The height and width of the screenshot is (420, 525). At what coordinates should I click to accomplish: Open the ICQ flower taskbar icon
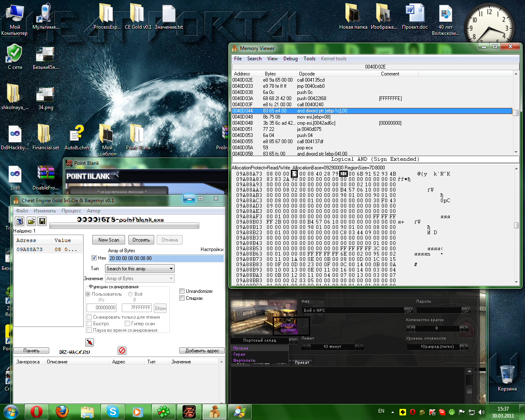point(164,412)
